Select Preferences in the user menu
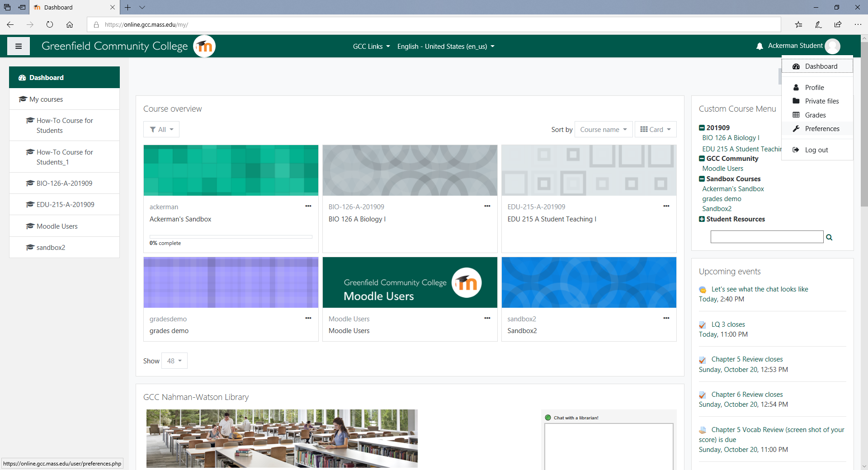 [817, 129]
